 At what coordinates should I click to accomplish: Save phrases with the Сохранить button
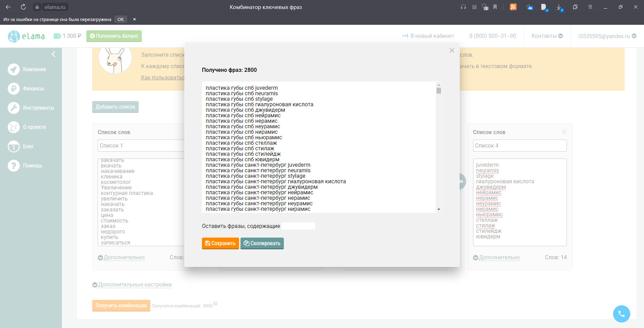coord(221,243)
